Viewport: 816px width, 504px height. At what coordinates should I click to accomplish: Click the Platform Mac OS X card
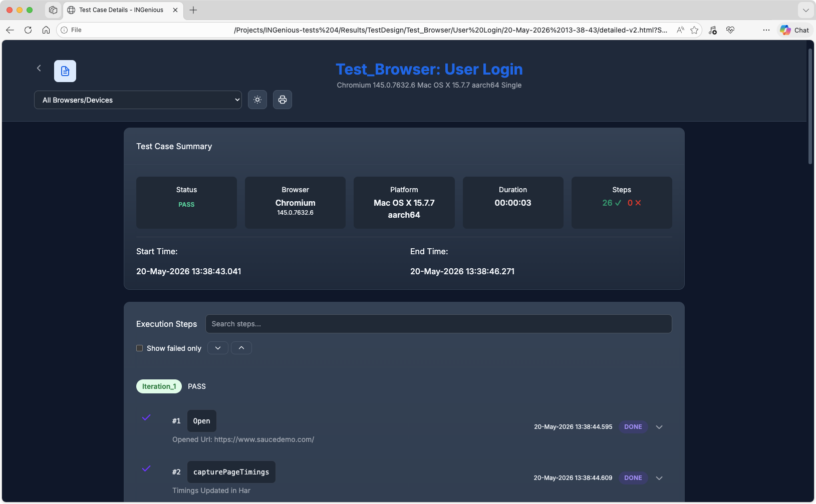point(404,203)
